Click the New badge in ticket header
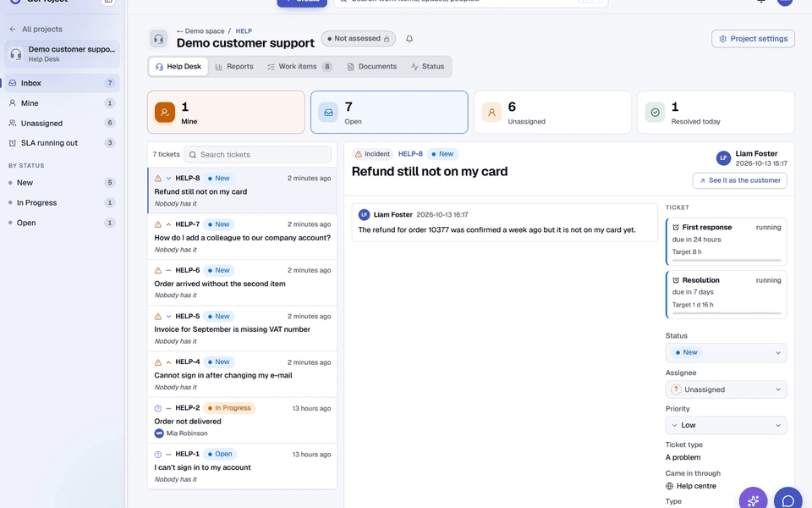 coord(442,154)
